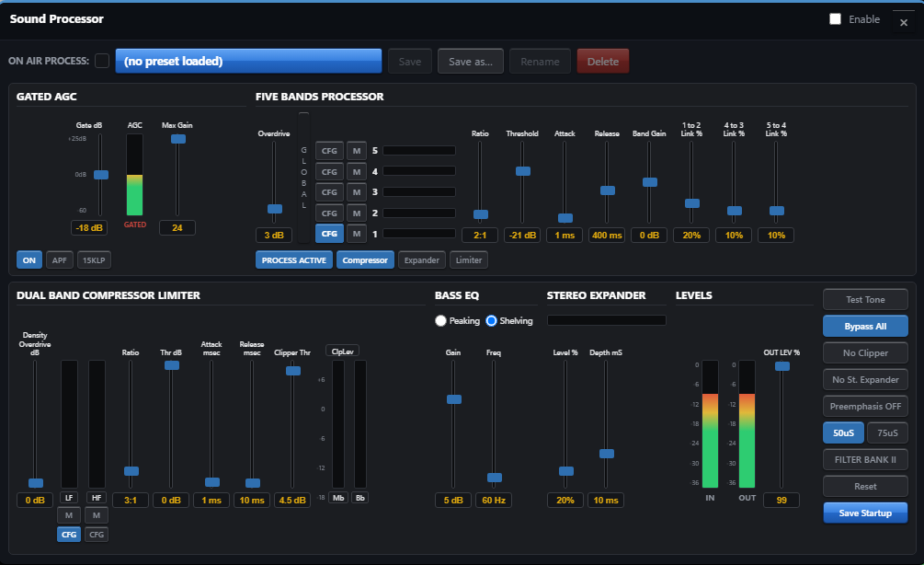Select the HF band button
The width and height of the screenshot is (924, 565).
tap(97, 498)
